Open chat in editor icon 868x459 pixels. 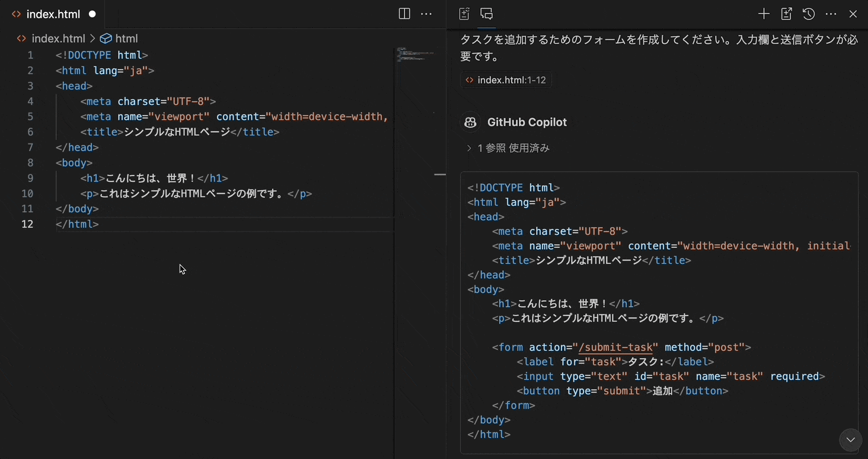click(x=786, y=14)
